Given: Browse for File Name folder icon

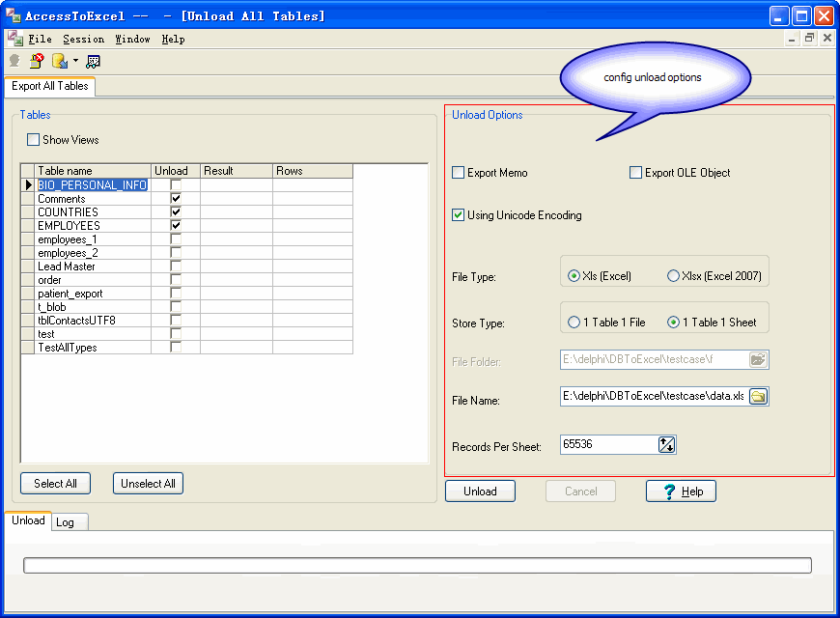Looking at the screenshot, I should 759,397.
